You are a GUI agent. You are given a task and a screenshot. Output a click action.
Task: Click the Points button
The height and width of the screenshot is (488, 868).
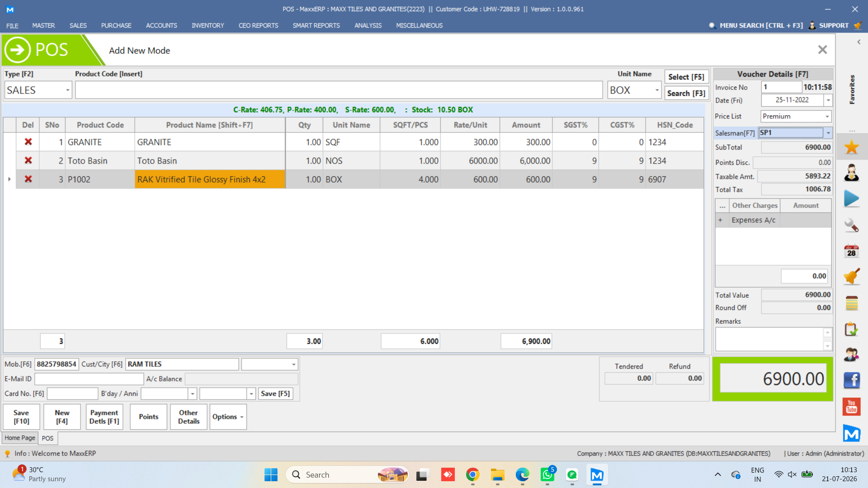coord(148,417)
